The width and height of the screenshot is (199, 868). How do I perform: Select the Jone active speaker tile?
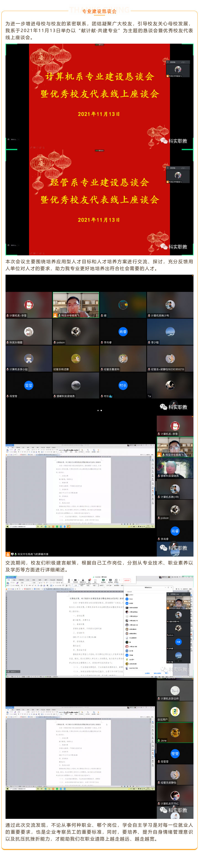pos(175,733)
